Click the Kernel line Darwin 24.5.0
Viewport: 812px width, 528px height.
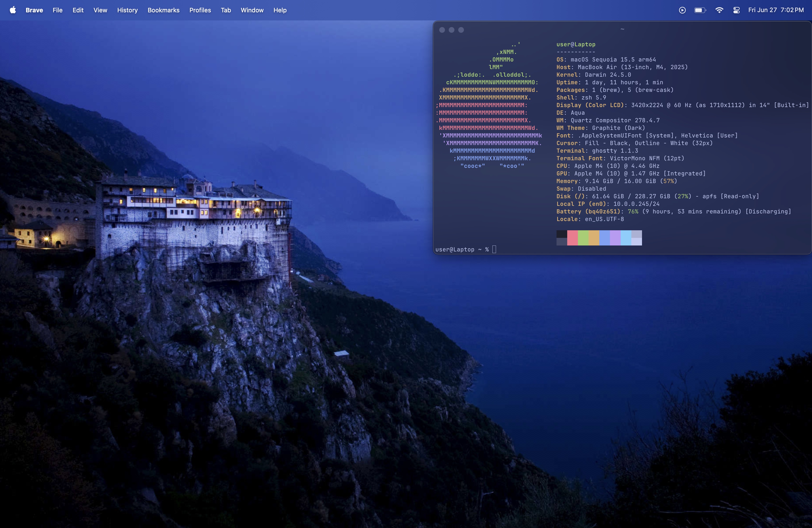[x=594, y=75]
